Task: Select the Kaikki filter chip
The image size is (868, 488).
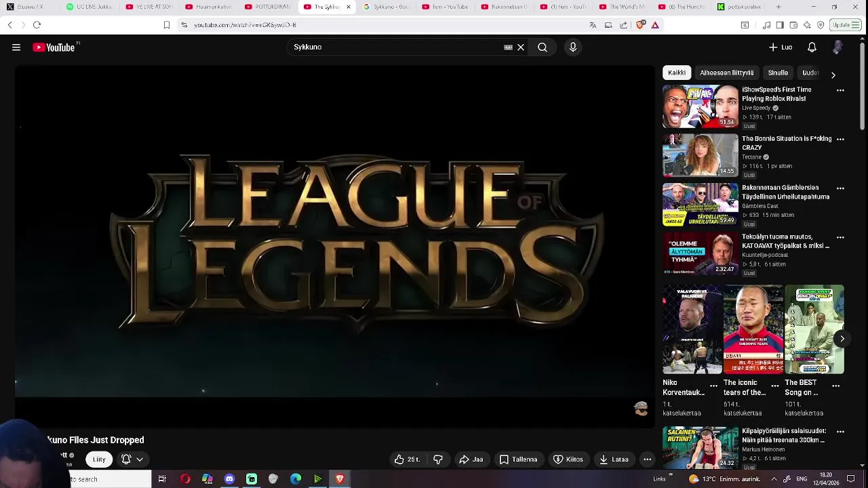Action: coord(677,73)
